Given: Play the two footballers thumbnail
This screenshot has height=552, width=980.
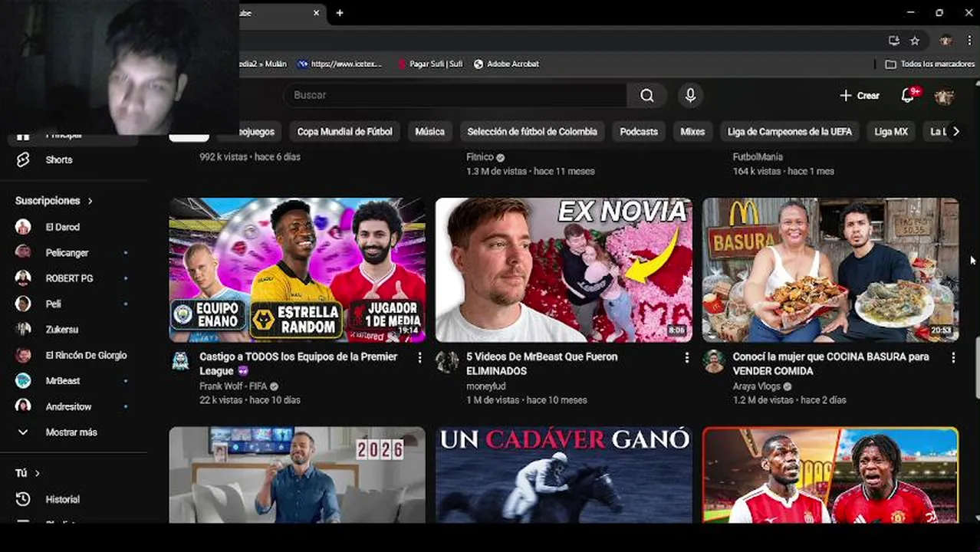Looking at the screenshot, I should click(x=830, y=475).
